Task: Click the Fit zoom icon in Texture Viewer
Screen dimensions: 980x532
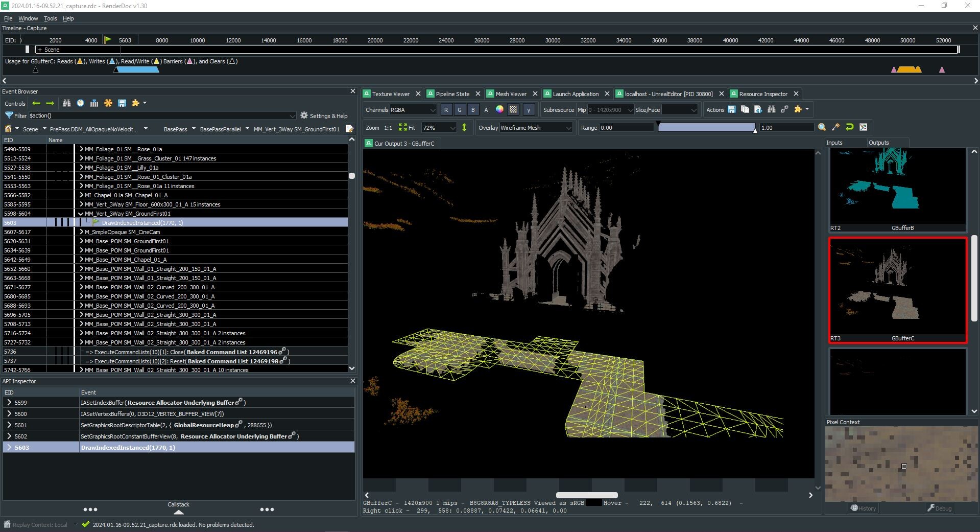Action: point(403,127)
